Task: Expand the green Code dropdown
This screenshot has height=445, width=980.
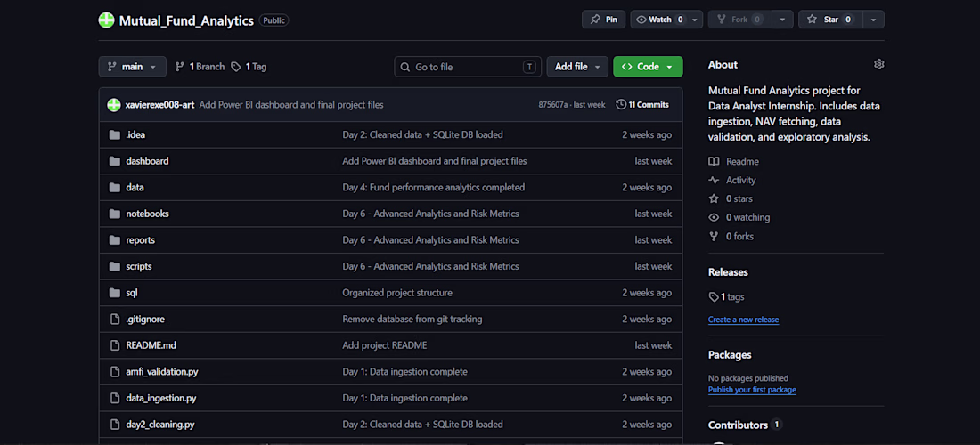Action: (648, 67)
